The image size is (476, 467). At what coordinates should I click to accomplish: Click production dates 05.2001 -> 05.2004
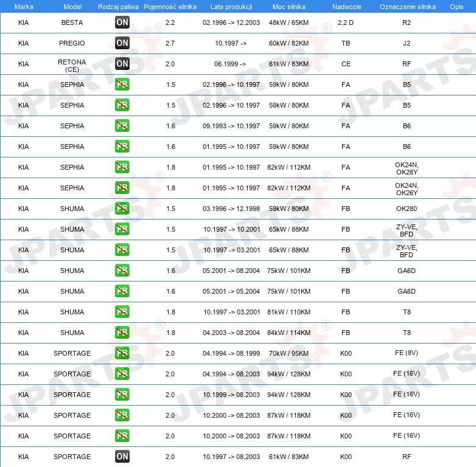tap(231, 291)
